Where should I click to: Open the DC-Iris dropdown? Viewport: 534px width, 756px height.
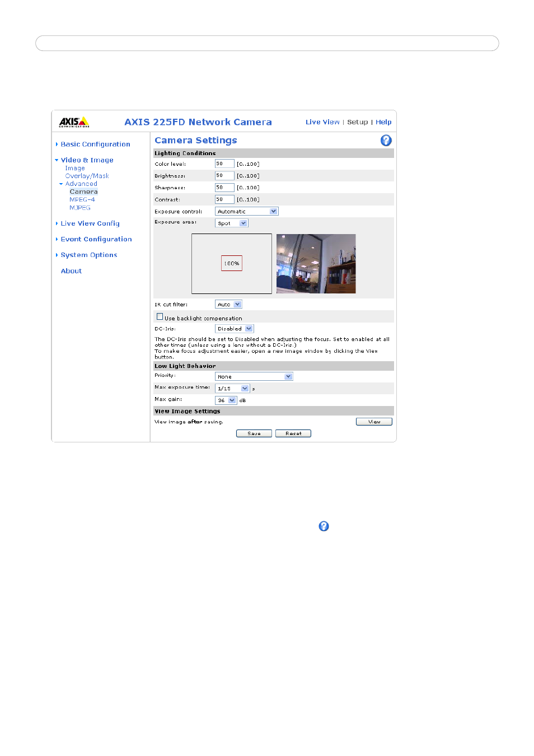(x=234, y=329)
